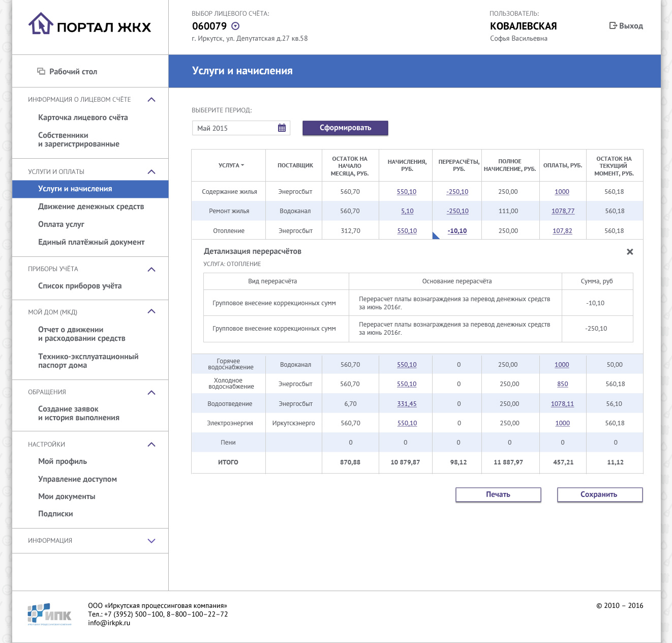Click the Печать button
Viewport: 672px width, 643px height.
(x=498, y=494)
